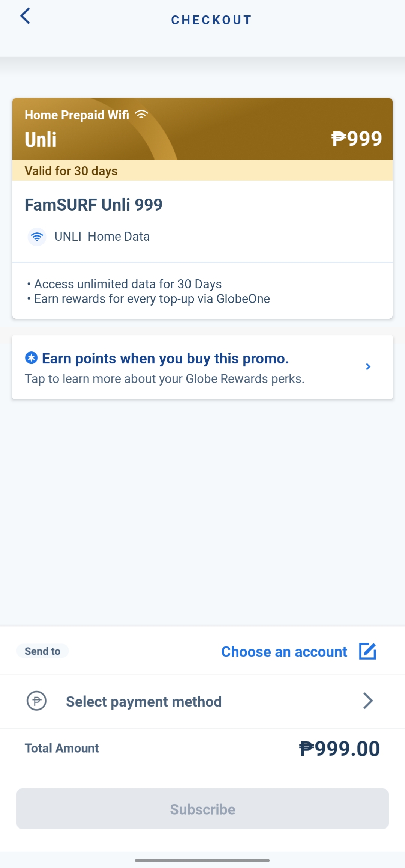Expand Globe Rewards perks with small chevron

pyautogui.click(x=368, y=367)
